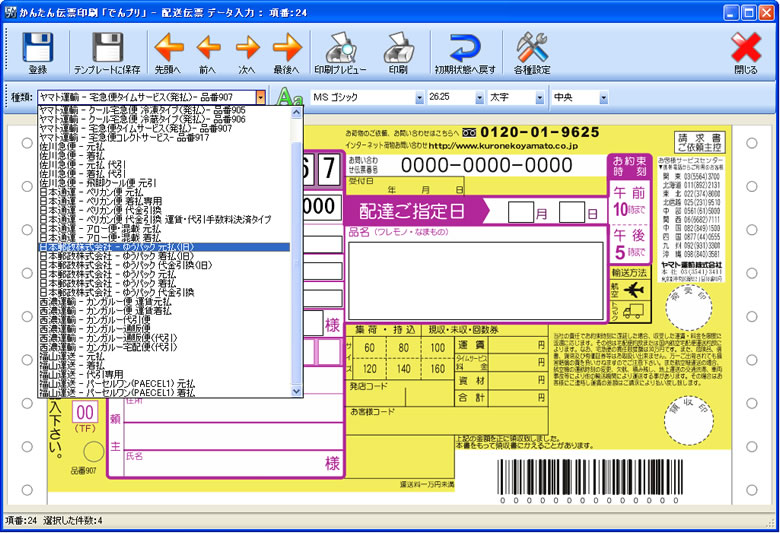Choose 佐川急便 - 着払 代引 entry
780x533 pixels.
click(x=164, y=174)
